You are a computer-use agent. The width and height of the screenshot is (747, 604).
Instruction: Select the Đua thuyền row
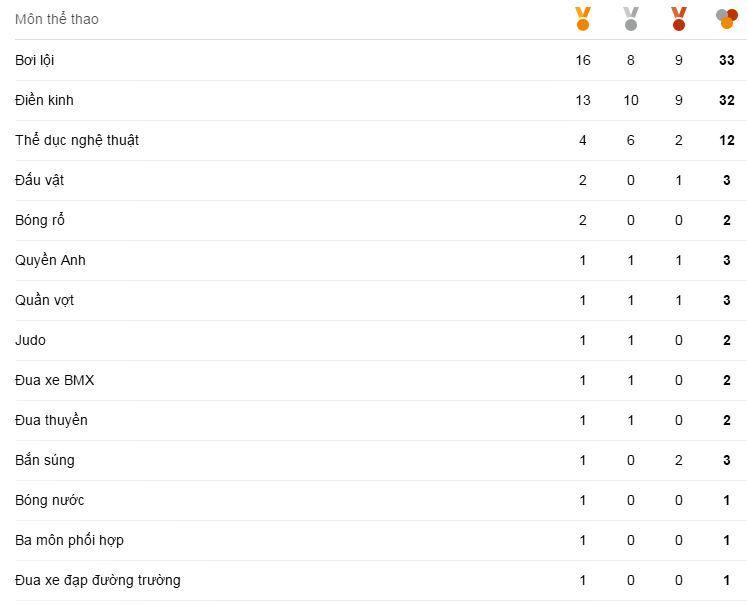(51, 420)
